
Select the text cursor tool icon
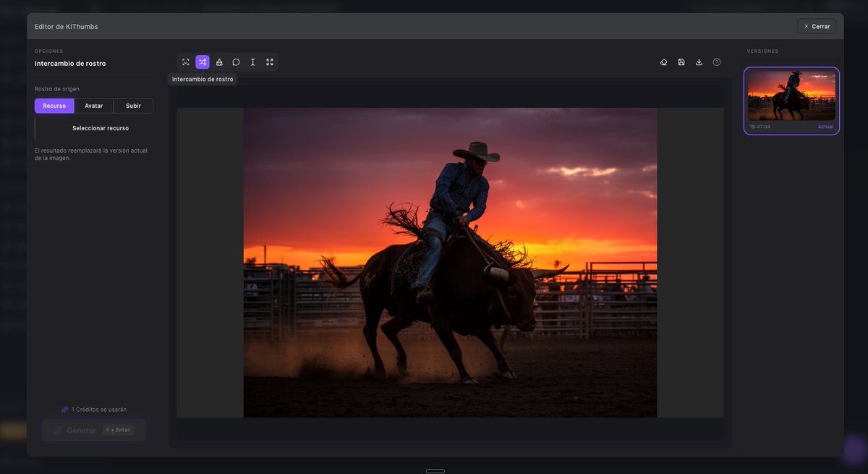click(x=252, y=62)
